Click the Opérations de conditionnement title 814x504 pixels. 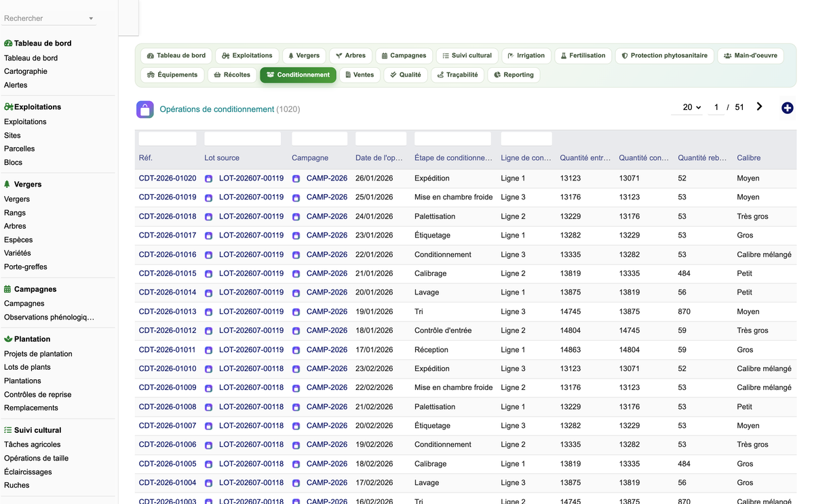pos(217,109)
